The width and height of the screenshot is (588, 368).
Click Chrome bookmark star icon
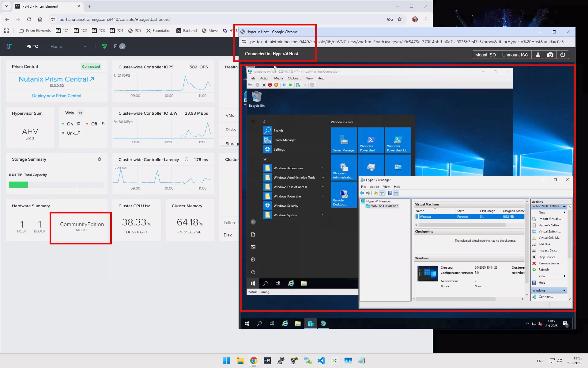point(400,19)
